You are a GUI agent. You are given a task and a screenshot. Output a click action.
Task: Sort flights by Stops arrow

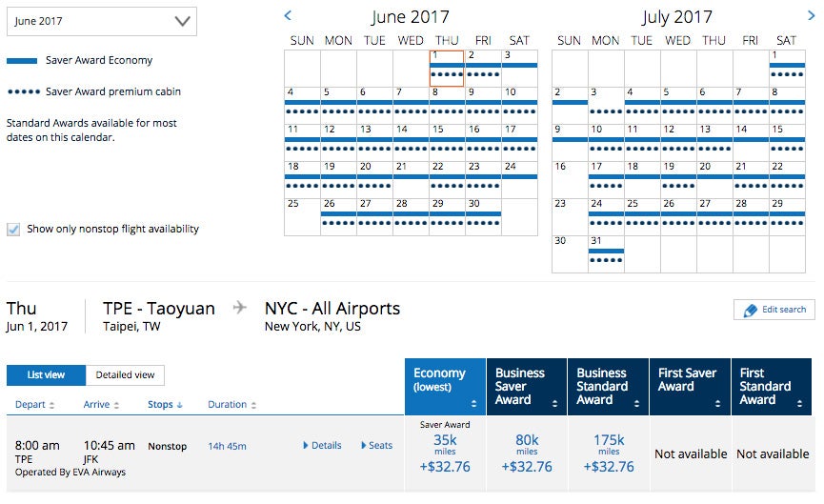(x=180, y=405)
